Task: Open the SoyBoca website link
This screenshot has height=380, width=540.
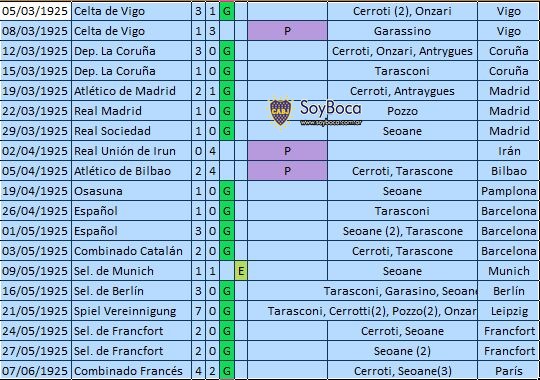Action: pyautogui.click(x=331, y=122)
